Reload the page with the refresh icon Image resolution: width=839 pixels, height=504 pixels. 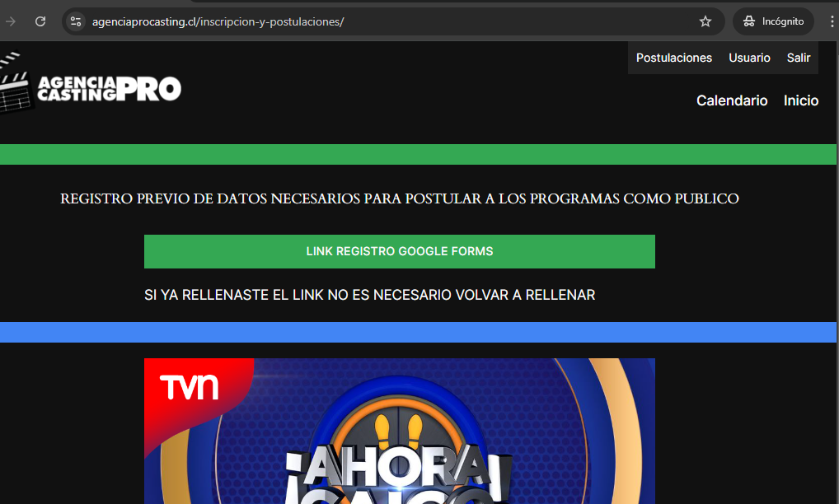click(40, 21)
